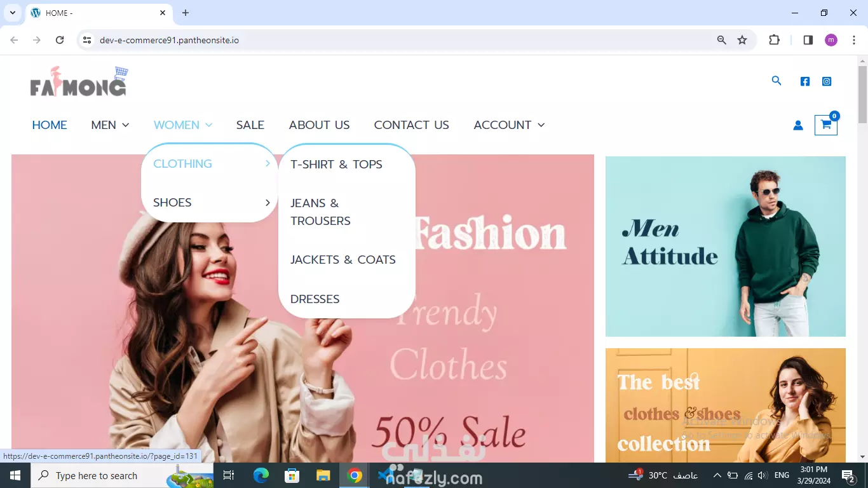Open Chrome side panel icon
This screenshot has width=868, height=488.
point(808,40)
